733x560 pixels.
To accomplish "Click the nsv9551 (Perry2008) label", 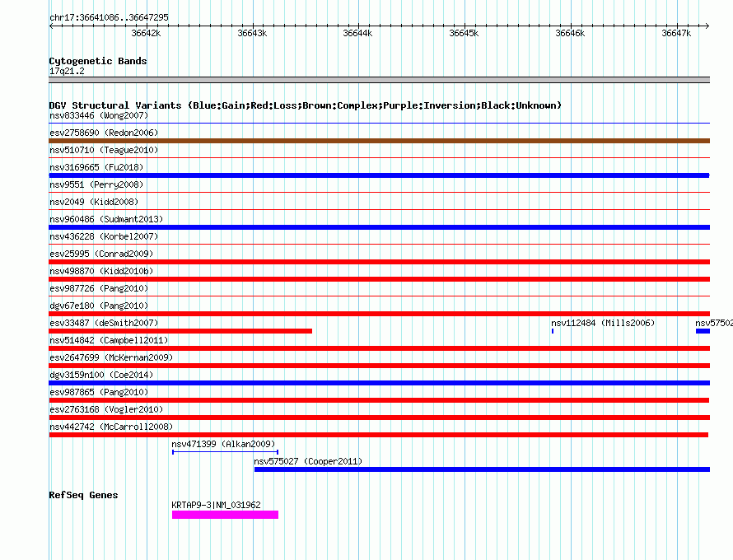I will click(x=96, y=184).
